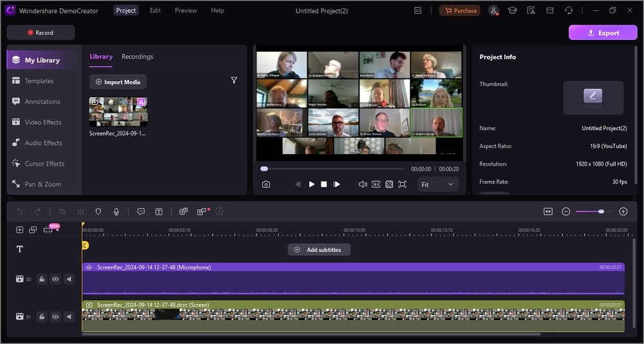Open the Preview menu
644x344 pixels.
point(185,10)
